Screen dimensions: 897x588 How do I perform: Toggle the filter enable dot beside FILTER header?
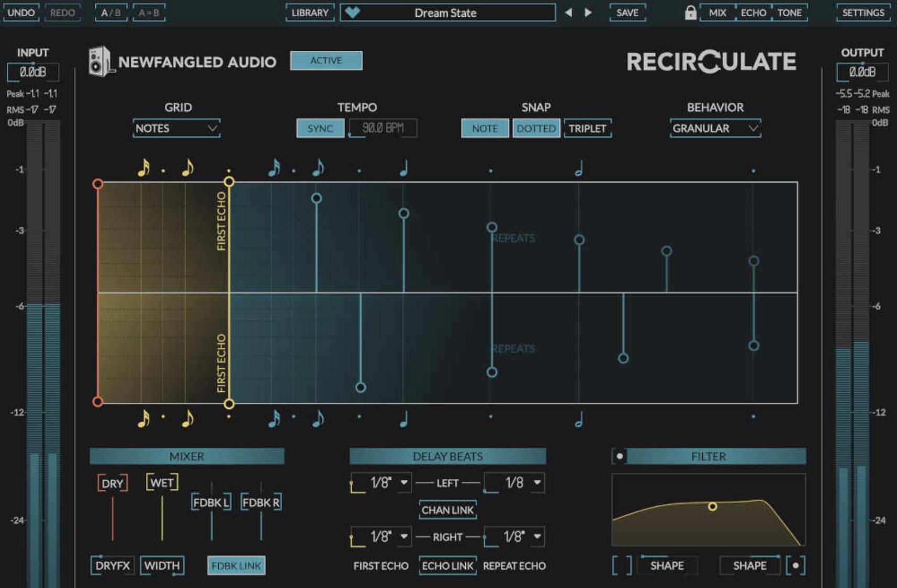[619, 456]
